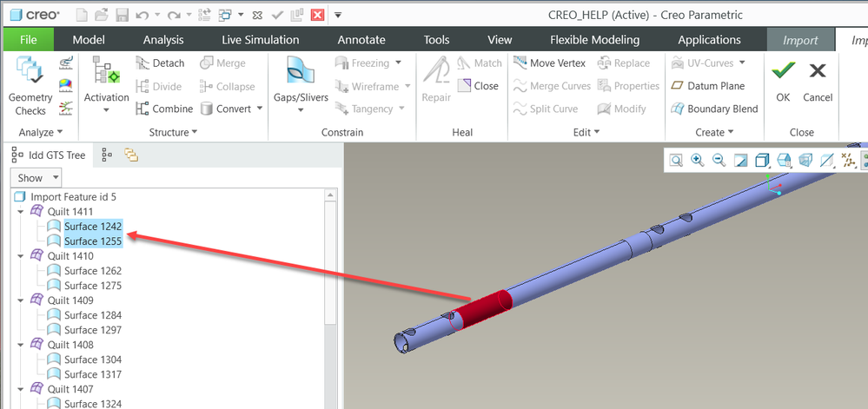Click the Windows switcher icon
Image resolution: width=868 pixels, height=409 pixels.
pyautogui.click(x=225, y=15)
